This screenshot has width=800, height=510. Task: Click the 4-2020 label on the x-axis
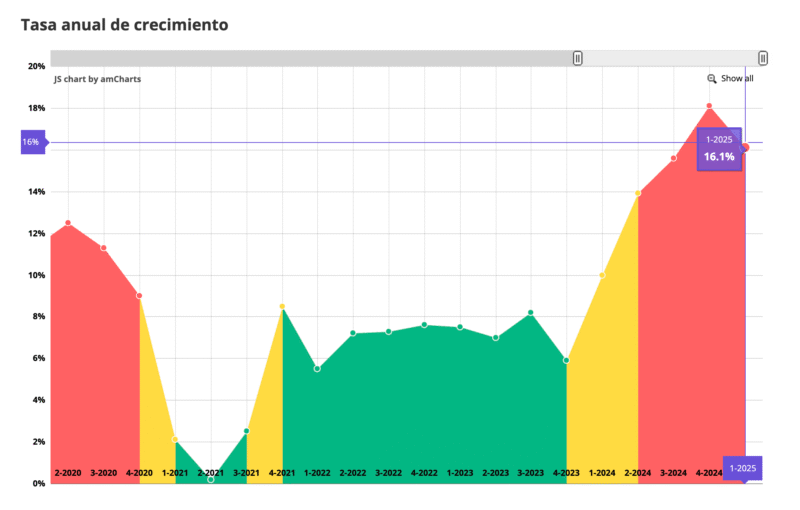(139, 472)
